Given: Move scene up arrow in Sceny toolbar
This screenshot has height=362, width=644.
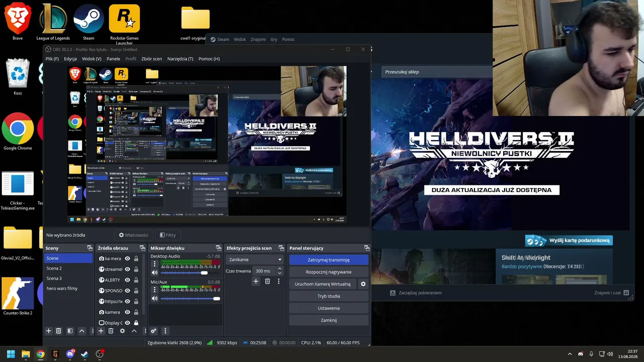Looking at the screenshot, I should click(x=82, y=331).
